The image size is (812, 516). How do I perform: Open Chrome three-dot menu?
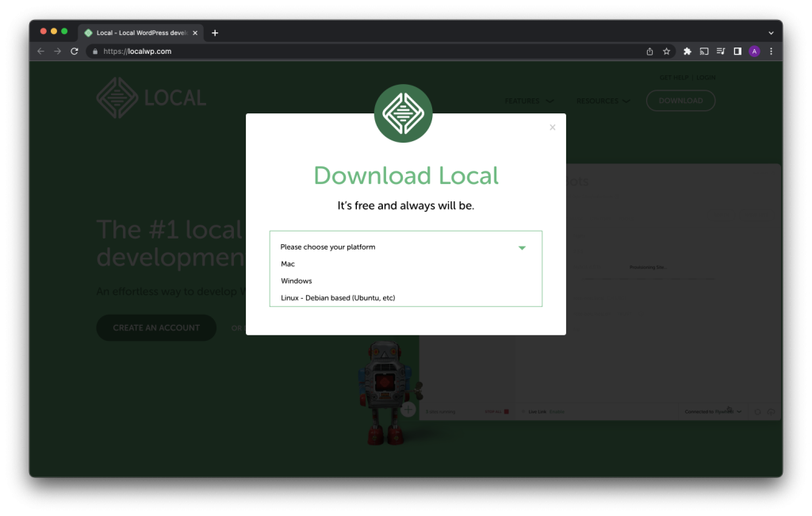(771, 52)
